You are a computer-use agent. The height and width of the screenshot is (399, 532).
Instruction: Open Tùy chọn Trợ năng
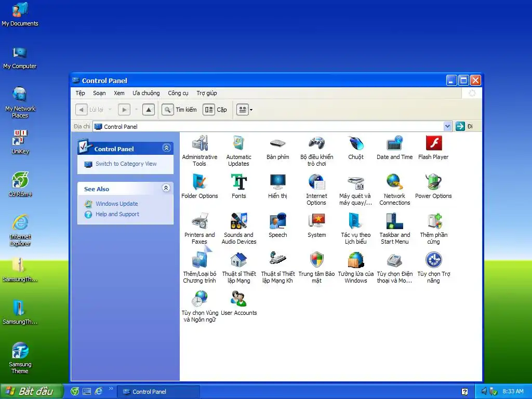pos(433,268)
